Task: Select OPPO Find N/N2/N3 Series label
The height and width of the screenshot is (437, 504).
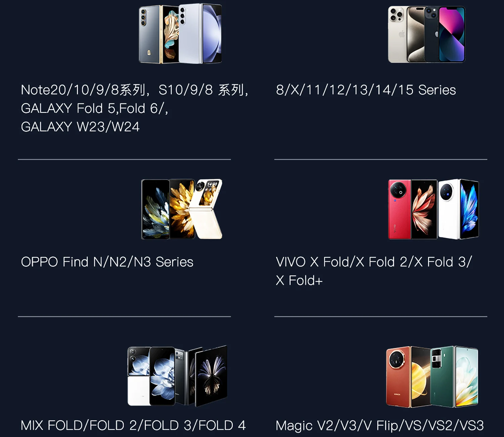Action: 107,262
